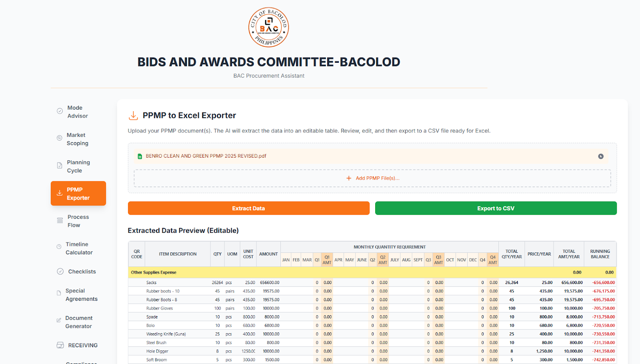Open the Document Generator
Viewport: 640px width, 364px height.
click(78, 322)
